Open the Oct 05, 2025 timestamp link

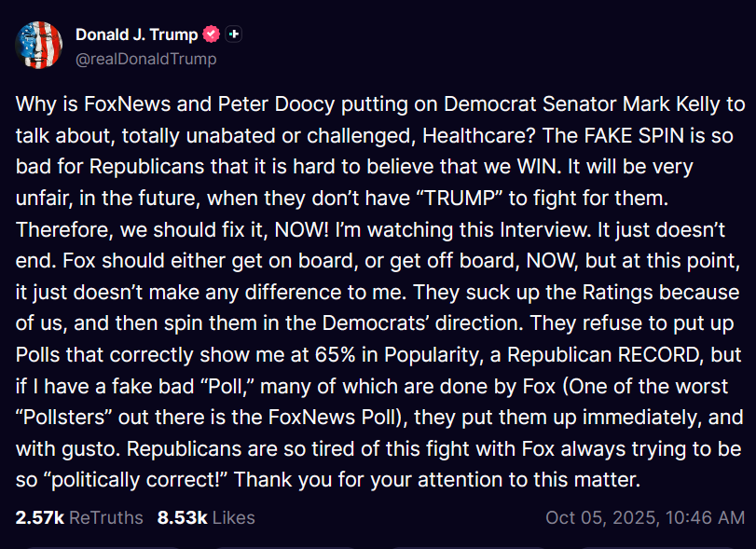click(x=645, y=517)
